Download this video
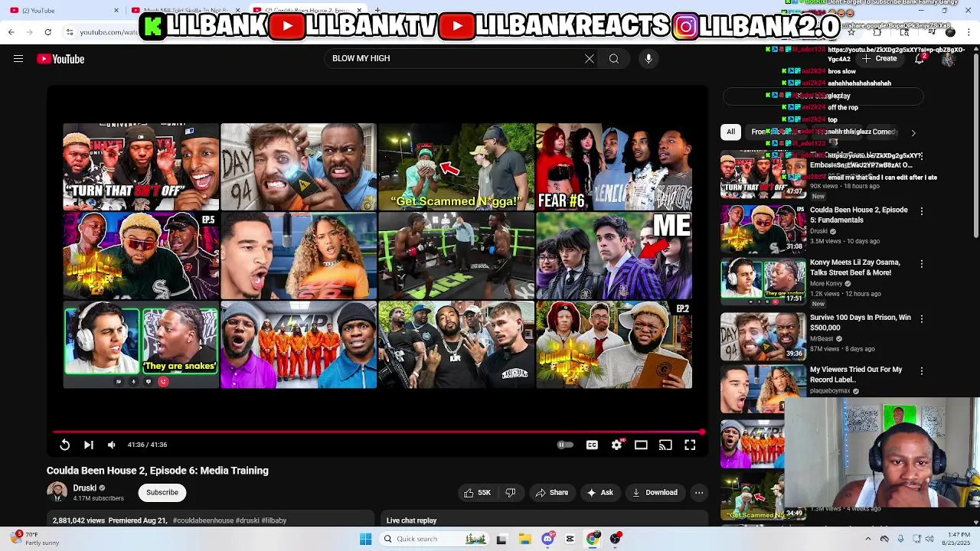 click(x=655, y=493)
